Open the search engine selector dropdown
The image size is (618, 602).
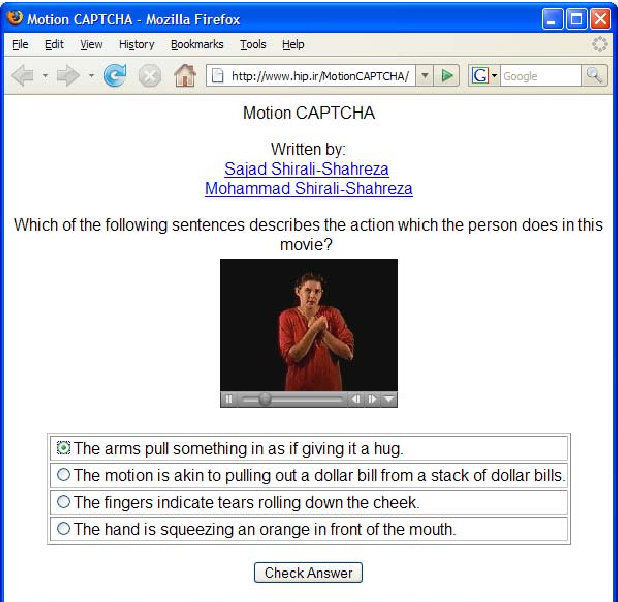coord(495,75)
